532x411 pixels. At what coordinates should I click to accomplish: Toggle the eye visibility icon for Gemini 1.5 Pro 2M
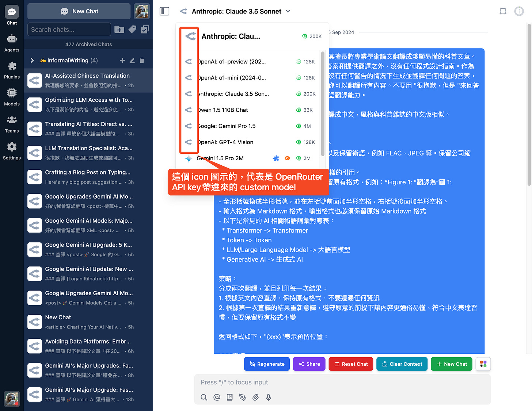click(287, 158)
